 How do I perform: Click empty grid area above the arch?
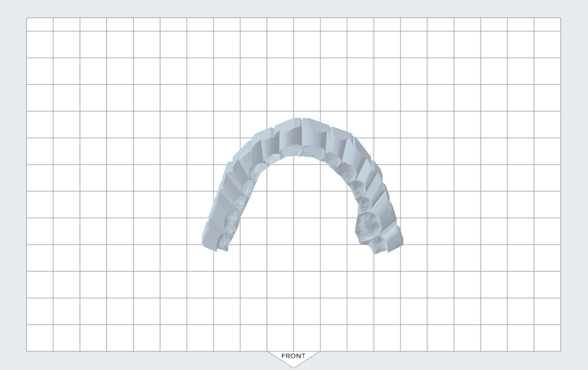coord(293,70)
